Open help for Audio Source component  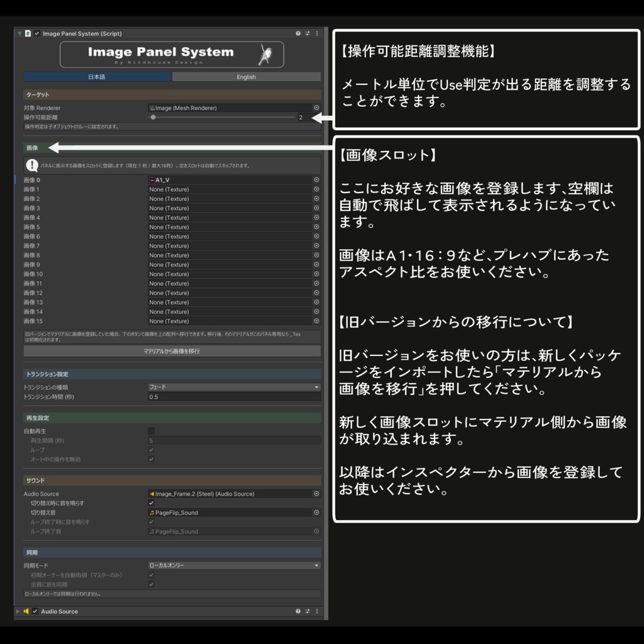point(297,611)
